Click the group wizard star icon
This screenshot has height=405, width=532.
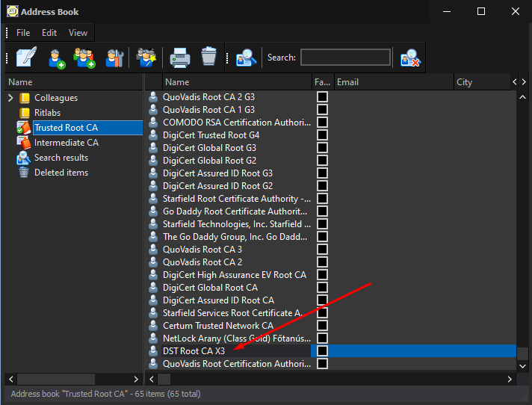(146, 58)
